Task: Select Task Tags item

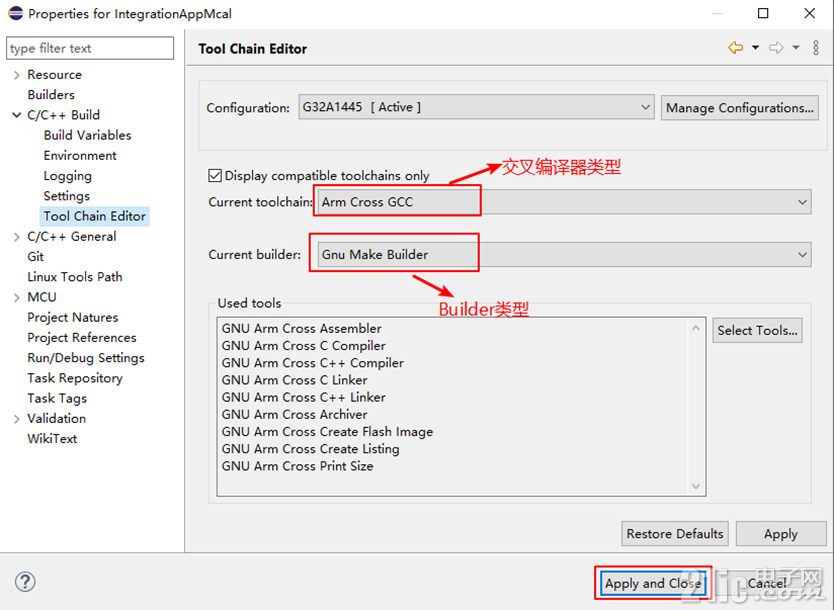Action: 57,398
